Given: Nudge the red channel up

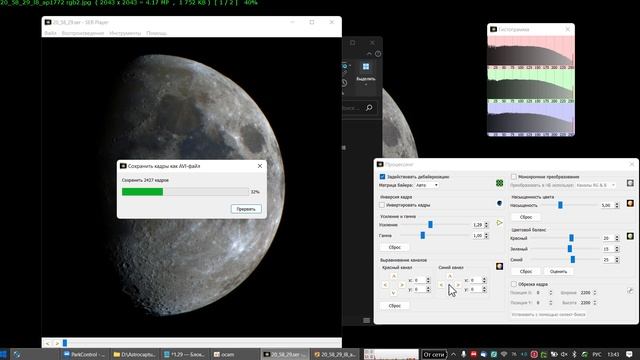Looking at the screenshot, I should tap(393, 276).
